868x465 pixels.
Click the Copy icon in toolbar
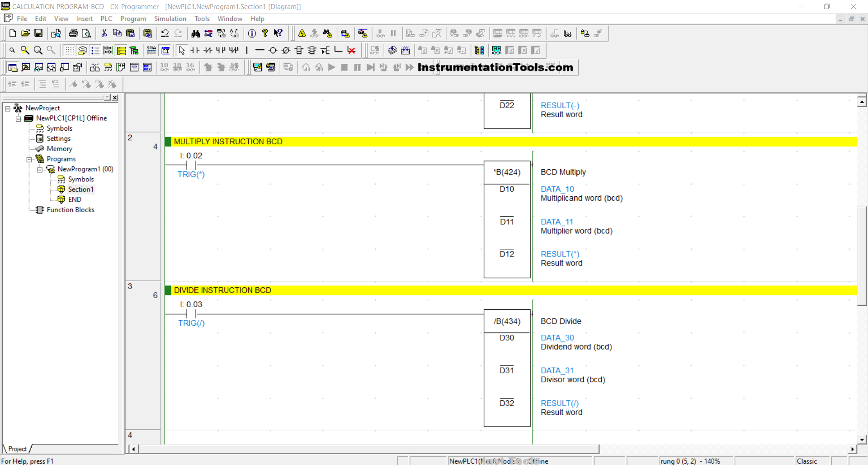(117, 33)
